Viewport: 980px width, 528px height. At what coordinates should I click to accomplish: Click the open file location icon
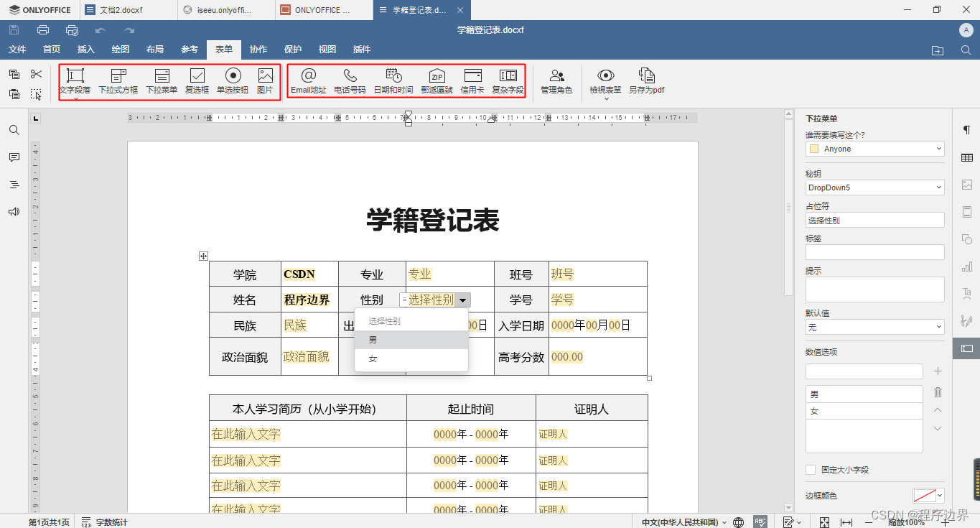[938, 50]
